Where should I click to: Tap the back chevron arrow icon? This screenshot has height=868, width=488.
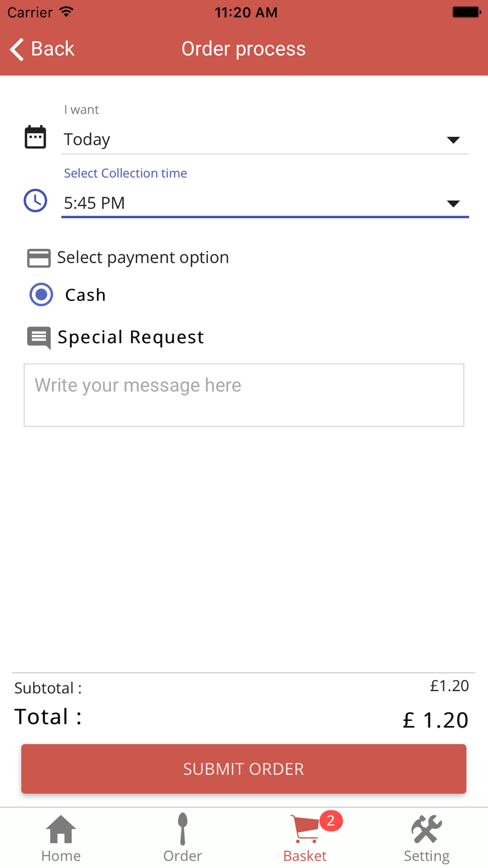(17, 49)
